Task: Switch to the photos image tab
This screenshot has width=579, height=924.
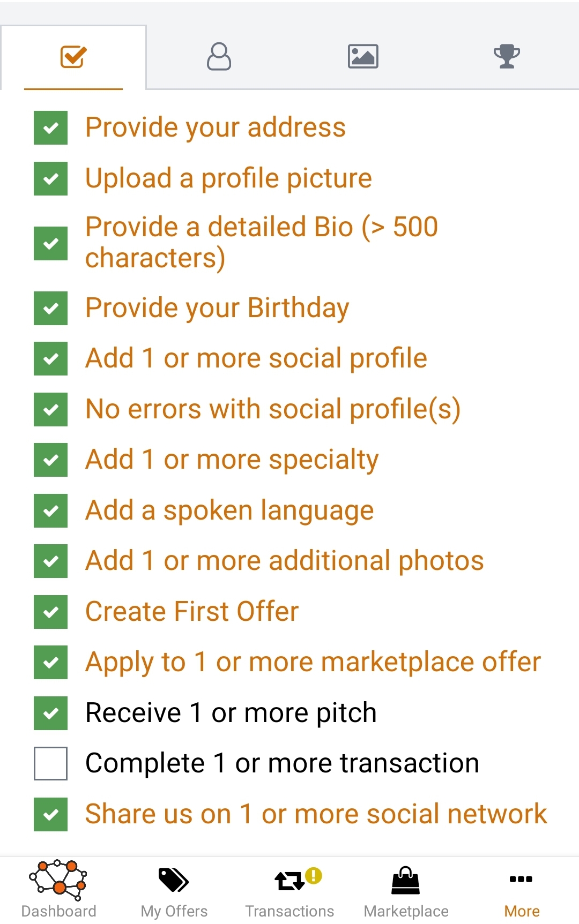Action: (x=363, y=56)
